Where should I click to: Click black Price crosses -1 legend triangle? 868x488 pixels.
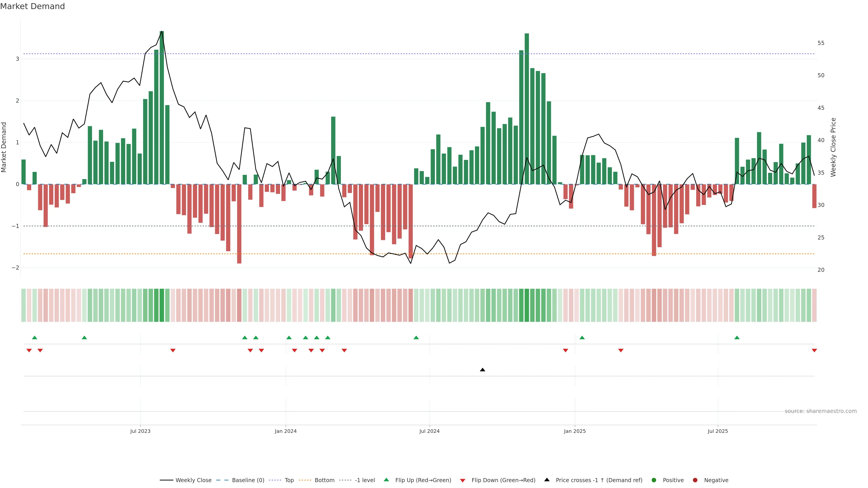point(547,480)
